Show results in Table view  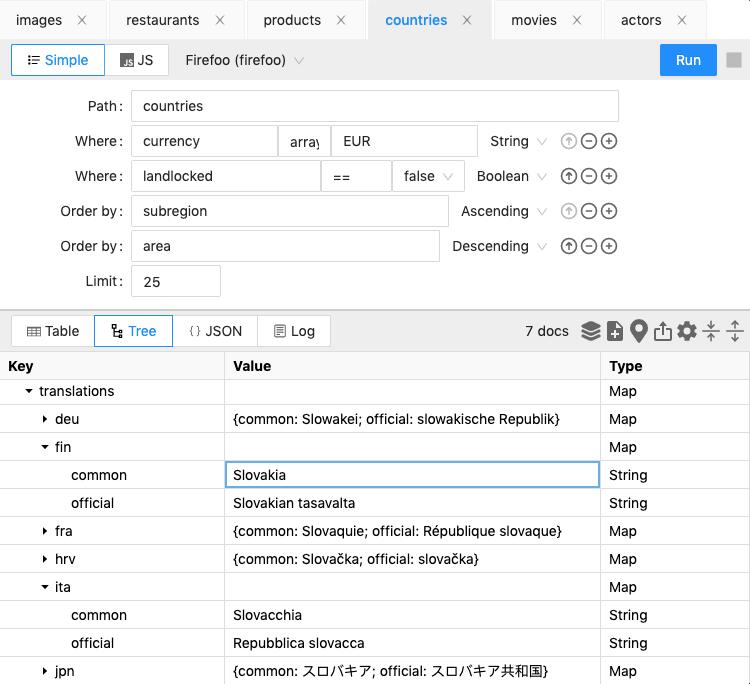[53, 331]
